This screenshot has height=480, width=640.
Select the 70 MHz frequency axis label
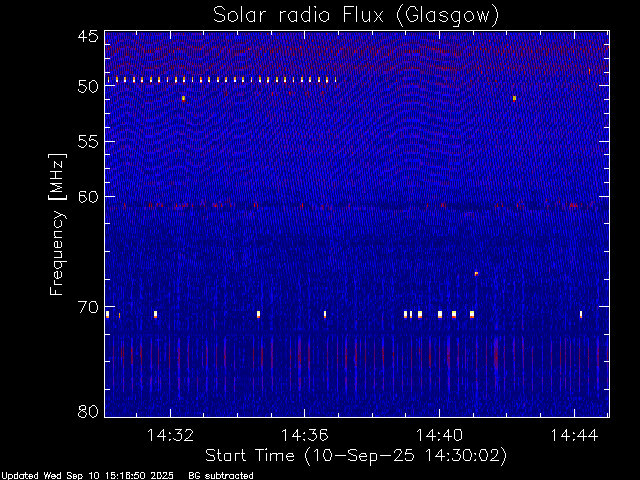88,307
